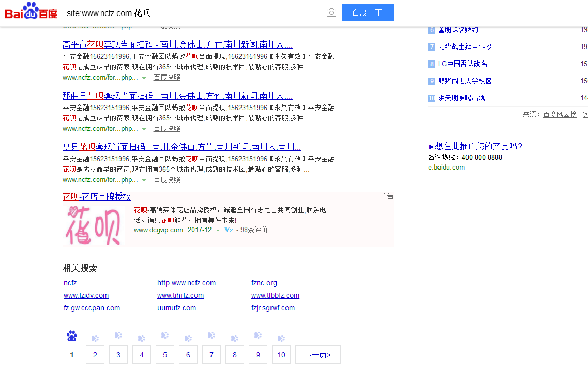Go to page 3 of search results

(x=118, y=355)
